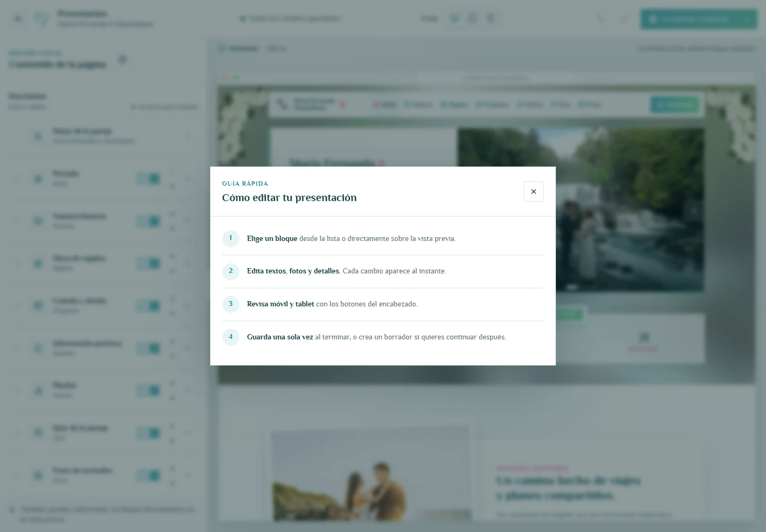Click the number 2 step badge

[x=231, y=271]
